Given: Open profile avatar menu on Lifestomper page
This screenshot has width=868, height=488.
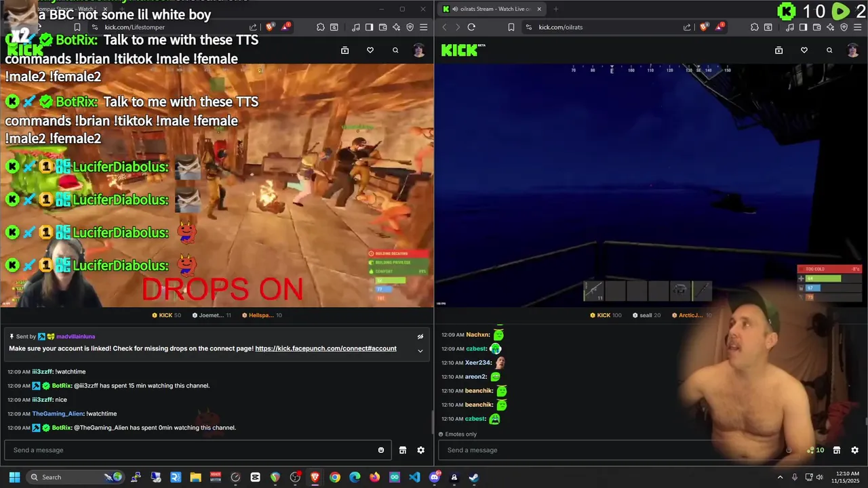Looking at the screenshot, I should (x=419, y=50).
